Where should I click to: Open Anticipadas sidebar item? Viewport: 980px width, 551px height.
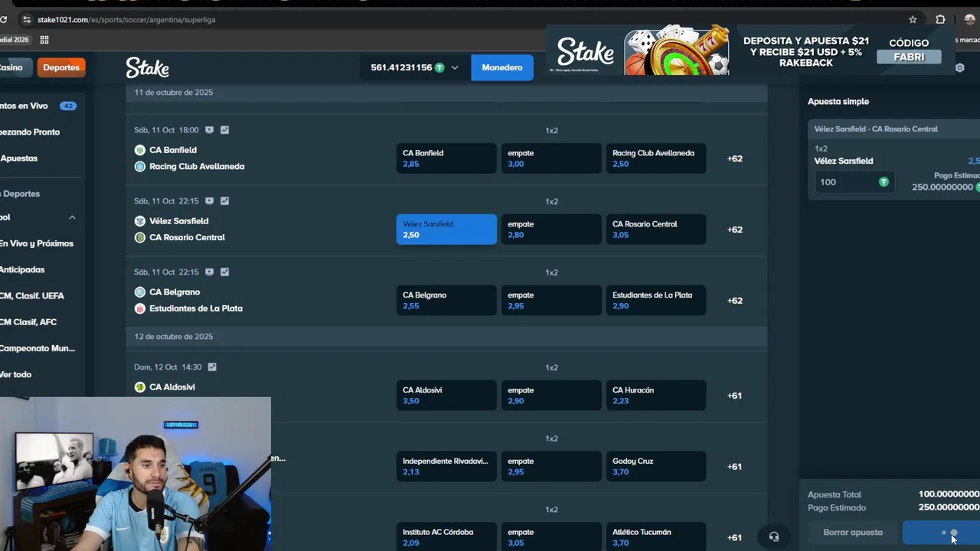pyautogui.click(x=23, y=269)
